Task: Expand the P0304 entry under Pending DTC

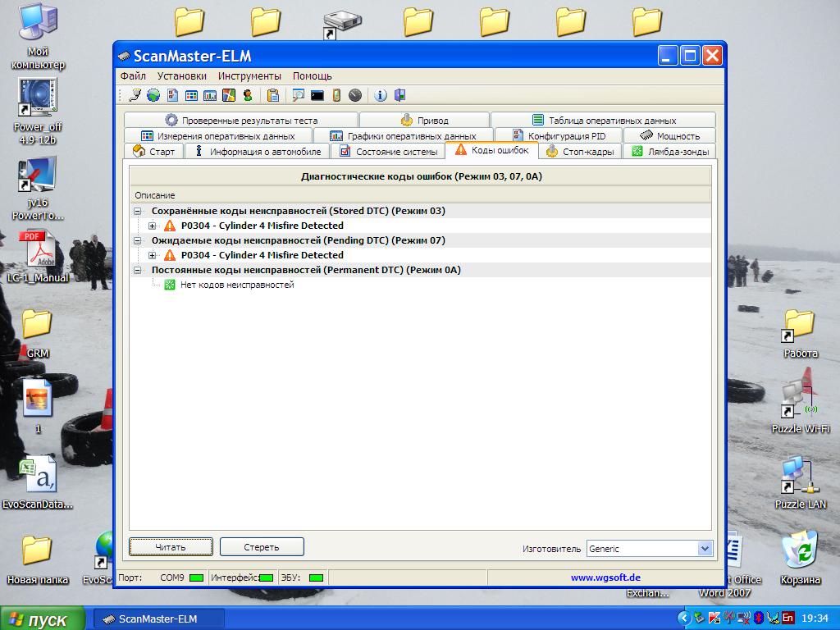Action: [153, 255]
